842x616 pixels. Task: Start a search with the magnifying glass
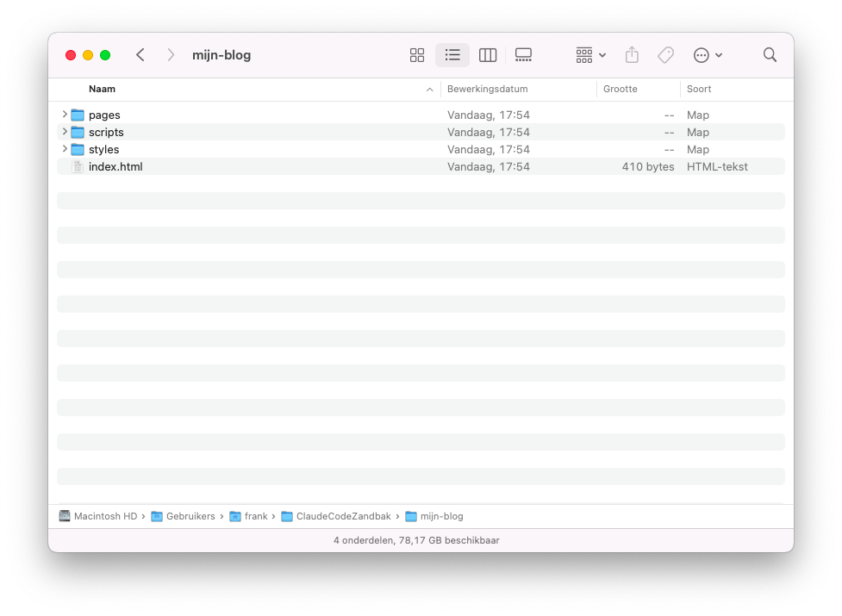click(770, 54)
